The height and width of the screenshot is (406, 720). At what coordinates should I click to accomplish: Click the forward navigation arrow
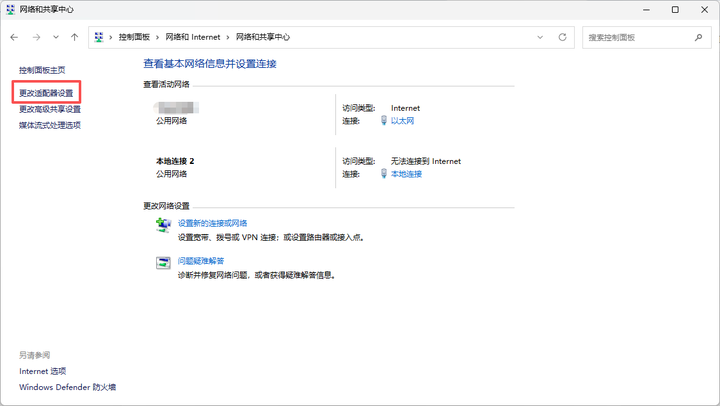click(36, 37)
